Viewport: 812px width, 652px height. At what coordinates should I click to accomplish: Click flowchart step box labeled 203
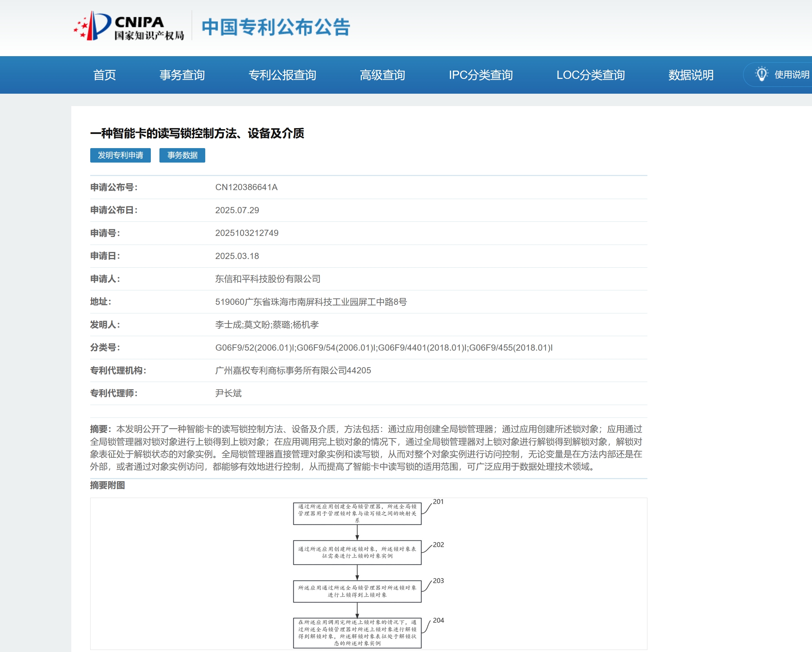357,591
